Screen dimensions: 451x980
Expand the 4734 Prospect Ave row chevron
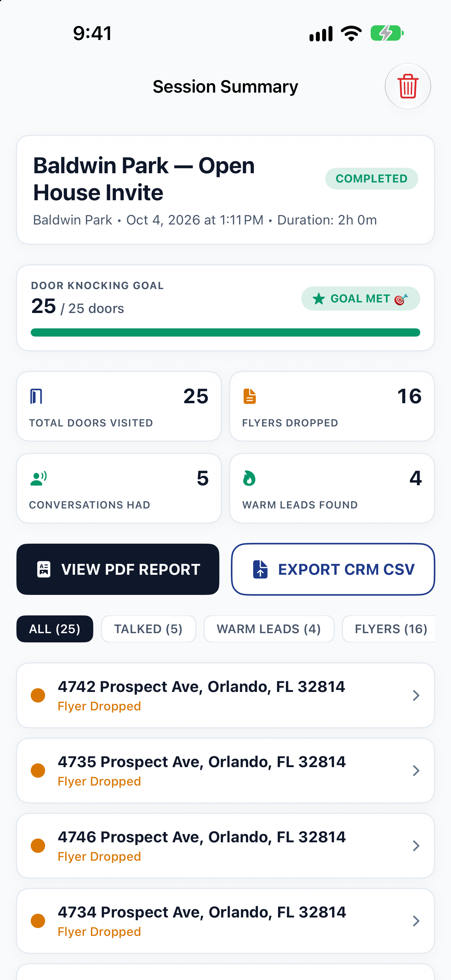pyautogui.click(x=416, y=921)
